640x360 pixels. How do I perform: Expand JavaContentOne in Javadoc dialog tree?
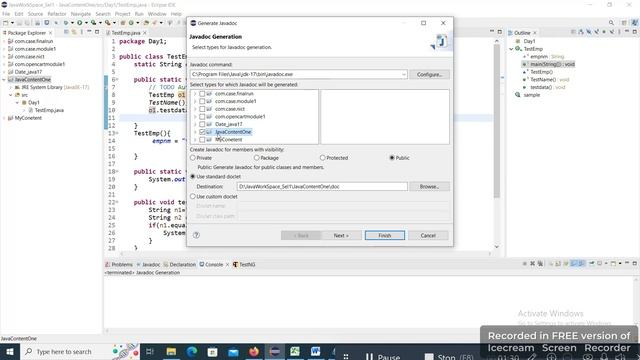click(x=195, y=132)
